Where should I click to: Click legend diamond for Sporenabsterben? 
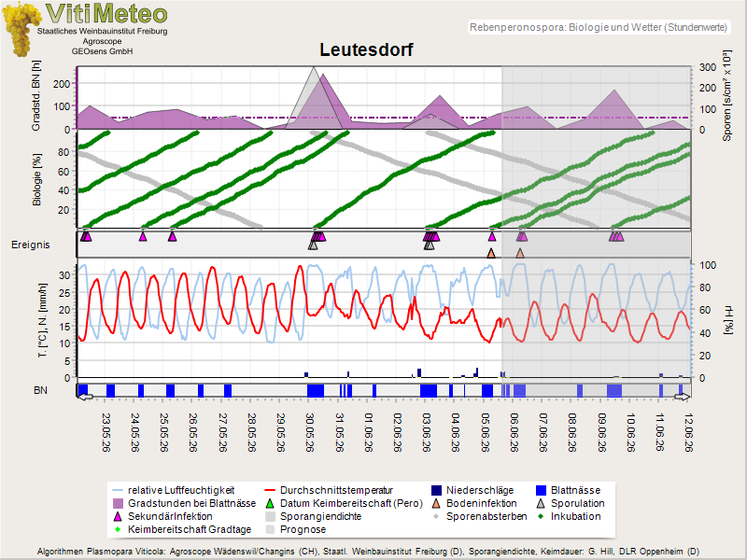click(x=436, y=516)
